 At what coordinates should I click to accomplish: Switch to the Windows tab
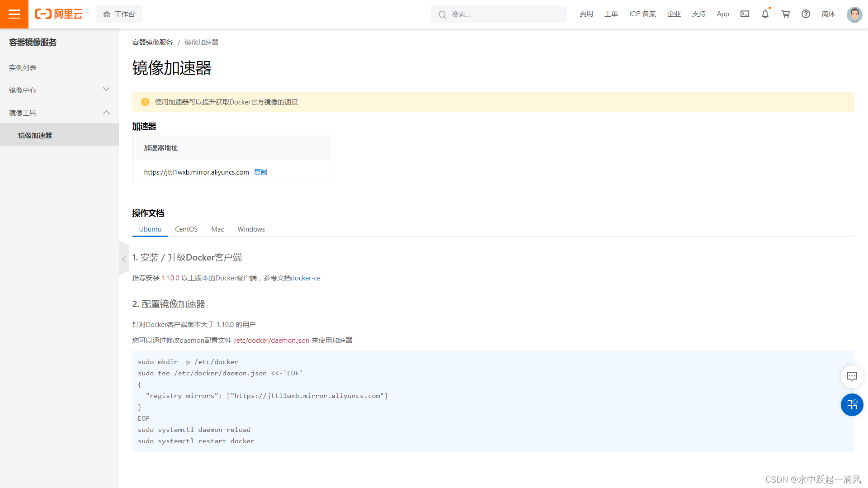pos(251,229)
